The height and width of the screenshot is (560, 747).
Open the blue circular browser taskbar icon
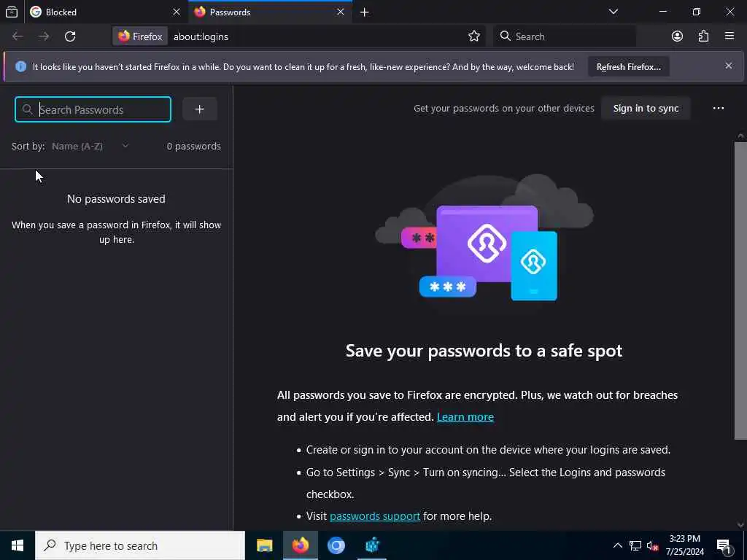[336, 545]
